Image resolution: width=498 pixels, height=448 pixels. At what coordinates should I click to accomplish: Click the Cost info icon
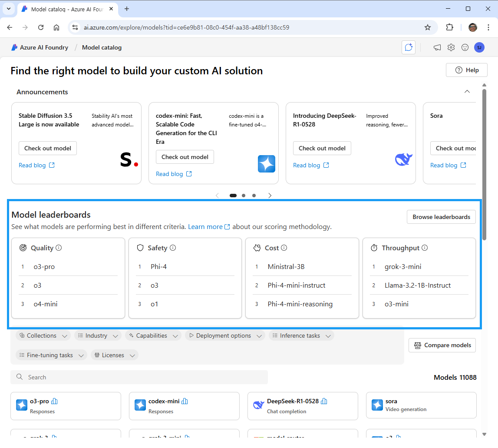(284, 248)
